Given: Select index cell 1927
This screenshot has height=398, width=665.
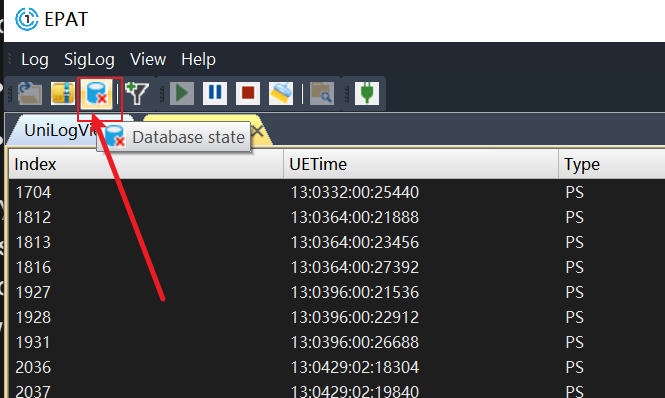Looking at the screenshot, I should tap(34, 292).
